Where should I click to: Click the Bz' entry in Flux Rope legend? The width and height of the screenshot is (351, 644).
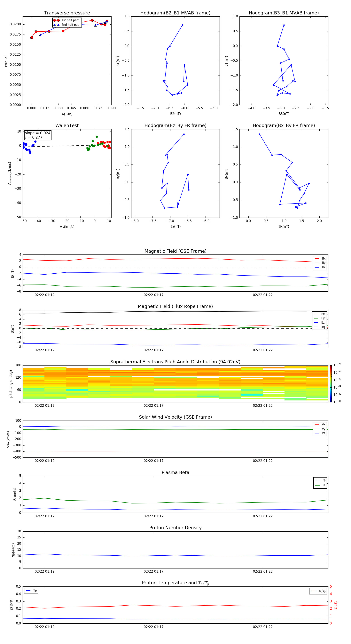pyautogui.click(x=320, y=323)
